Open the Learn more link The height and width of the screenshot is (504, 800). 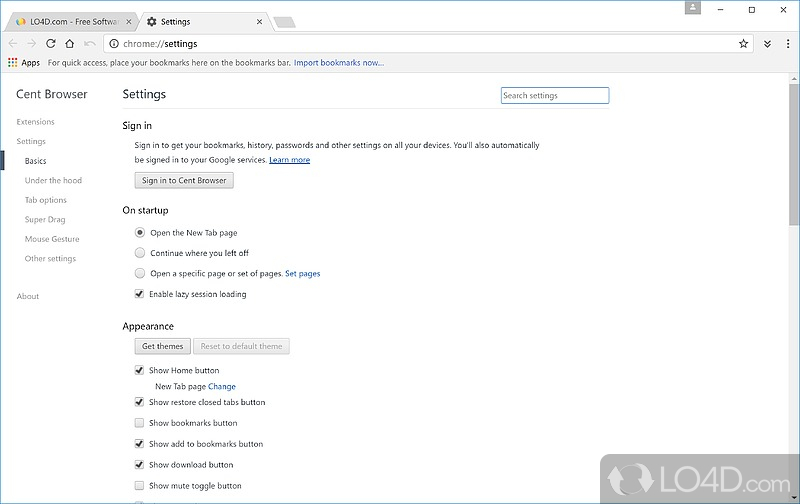pyautogui.click(x=290, y=160)
